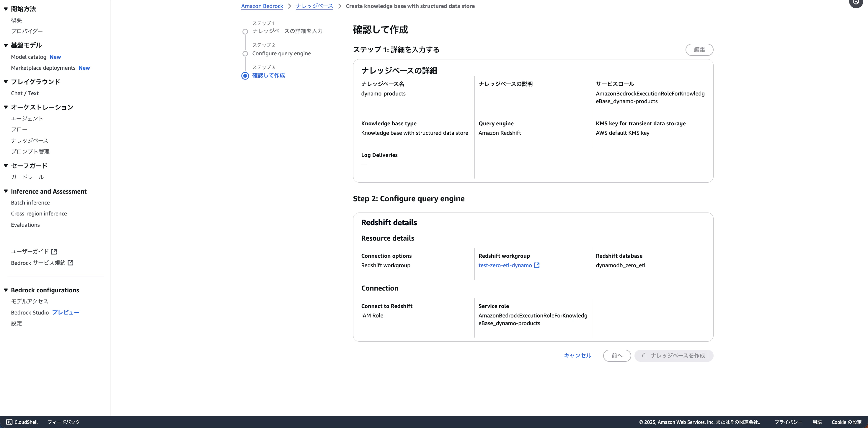This screenshot has width=868, height=428.
Task: Open ガードレール under セーフガード
Action: (x=27, y=176)
